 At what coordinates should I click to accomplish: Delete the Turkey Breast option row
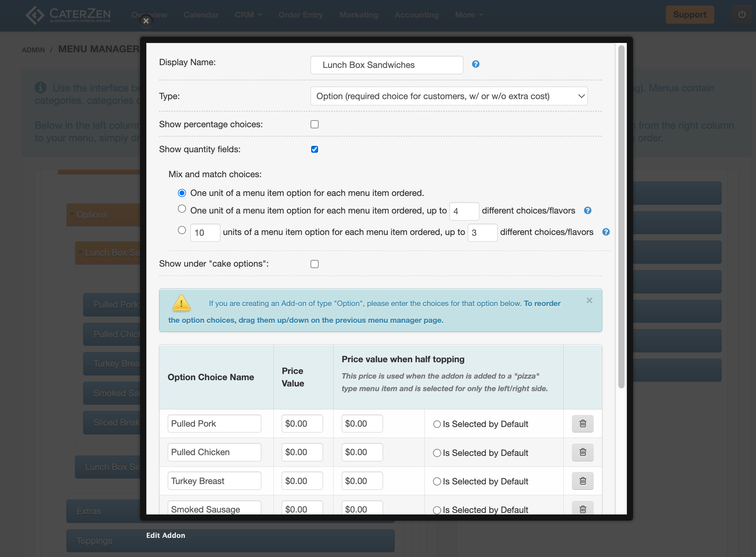(x=582, y=481)
